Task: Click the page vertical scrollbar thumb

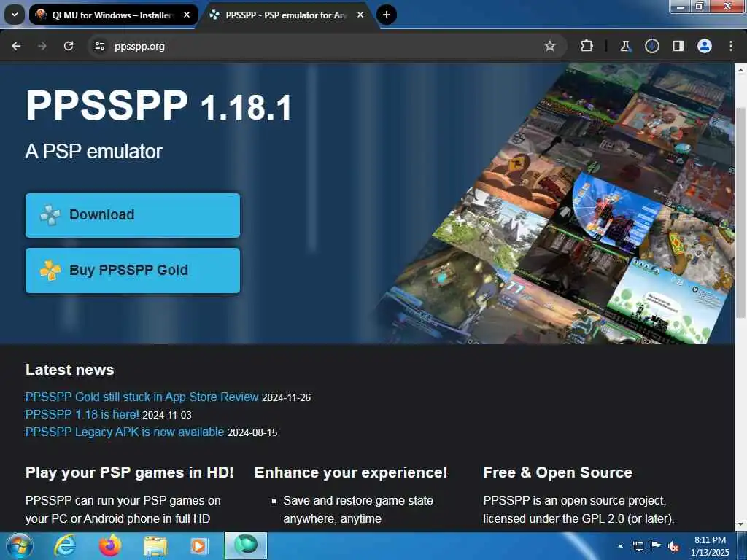Action: 741,212
